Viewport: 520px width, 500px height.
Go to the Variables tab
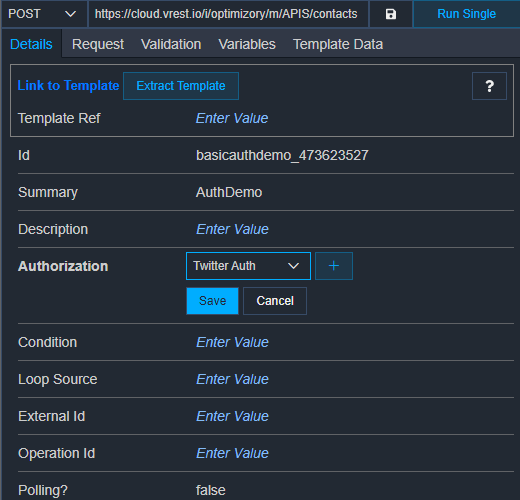(247, 44)
